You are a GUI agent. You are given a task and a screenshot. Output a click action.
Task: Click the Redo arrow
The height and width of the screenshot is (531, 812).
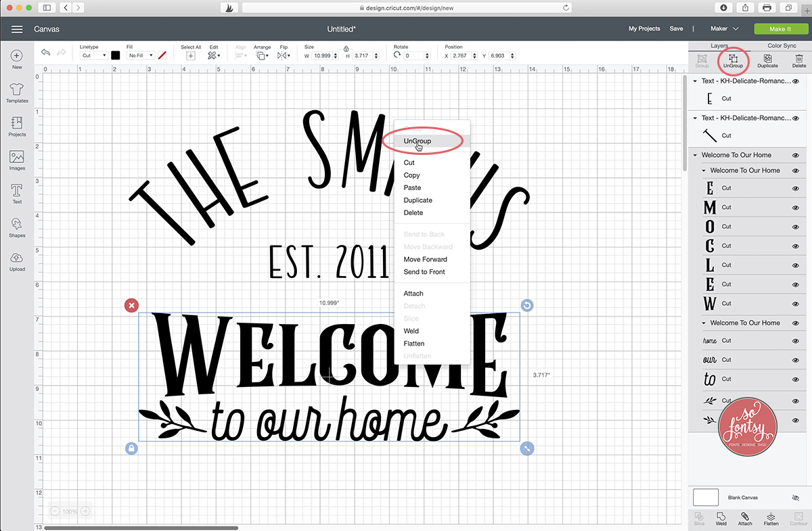[x=61, y=53]
